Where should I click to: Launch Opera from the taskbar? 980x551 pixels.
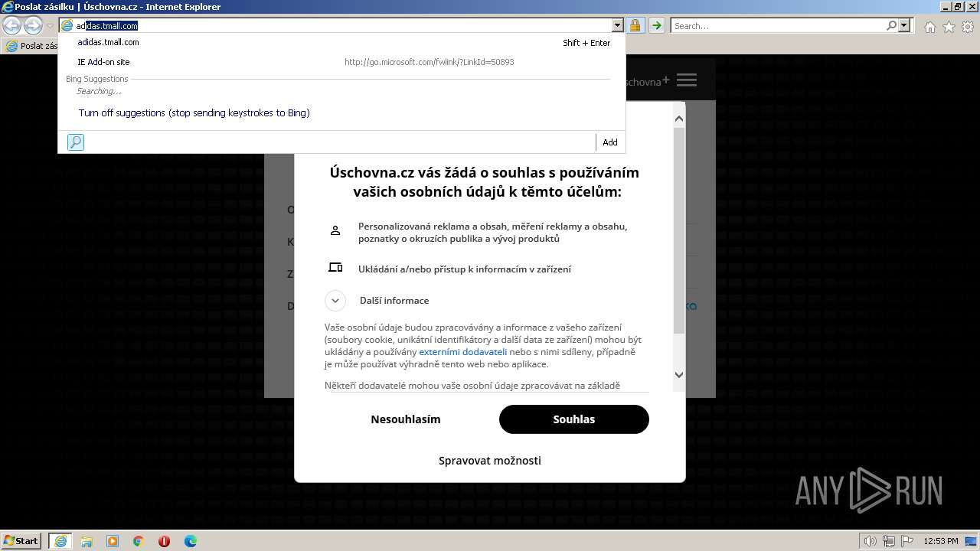point(165,541)
